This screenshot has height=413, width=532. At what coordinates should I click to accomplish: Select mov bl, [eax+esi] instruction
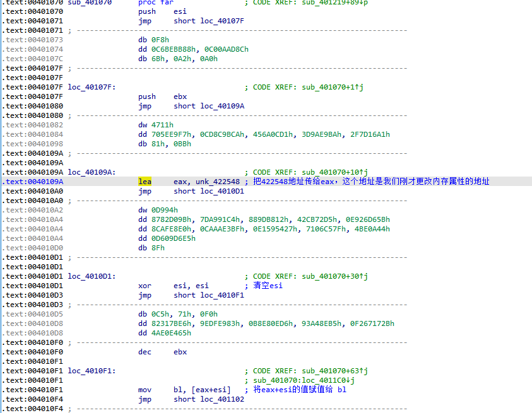tap(184, 390)
